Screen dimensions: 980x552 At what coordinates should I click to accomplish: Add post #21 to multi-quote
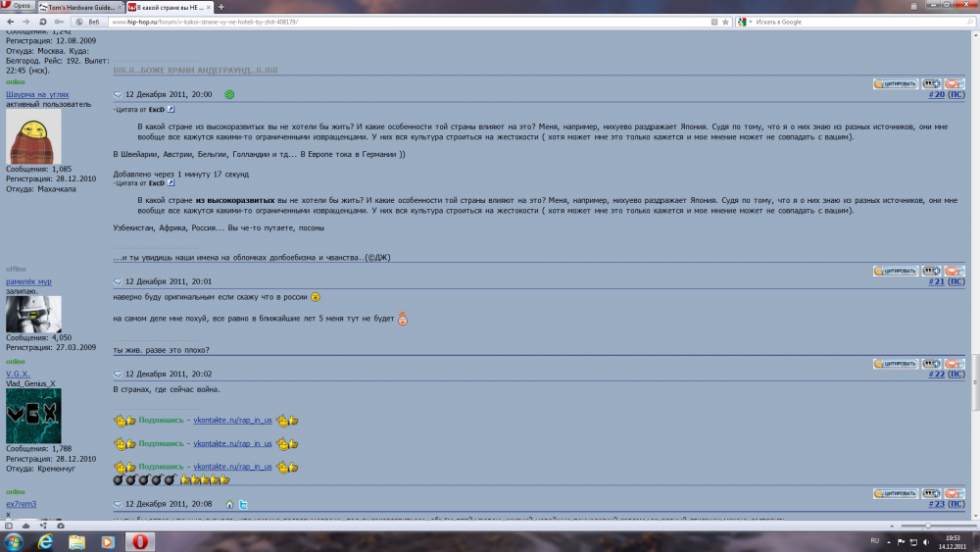[x=931, y=271]
